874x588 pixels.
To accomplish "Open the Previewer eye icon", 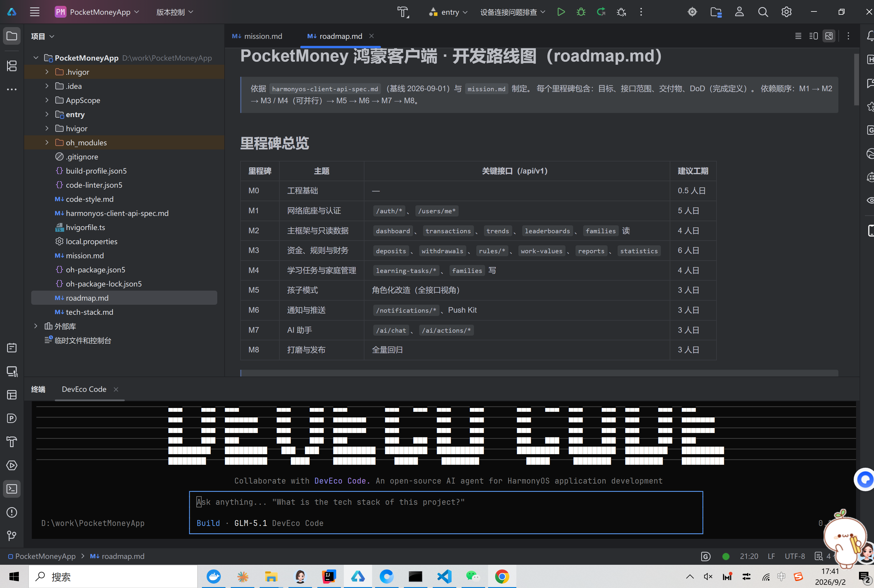I will click(870, 200).
